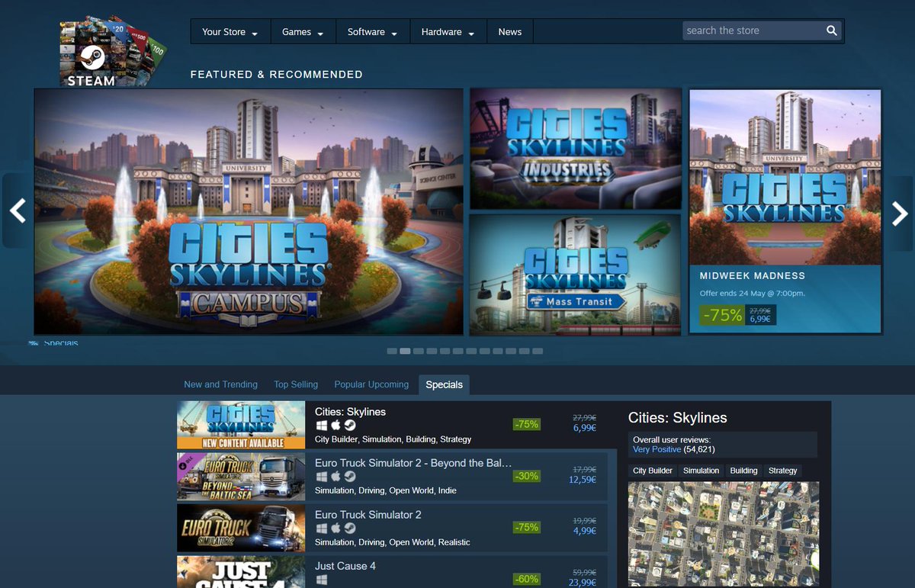Click the 4,99€ price
The width and height of the screenshot is (915, 588).
click(585, 532)
